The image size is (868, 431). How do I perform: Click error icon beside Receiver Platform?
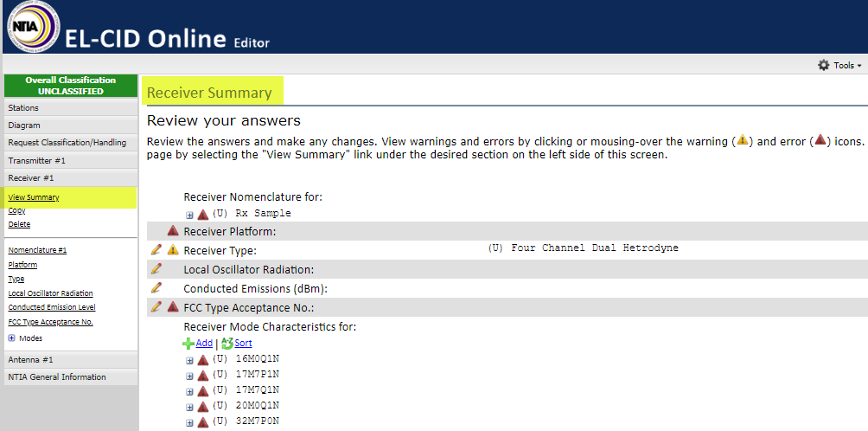click(x=173, y=230)
